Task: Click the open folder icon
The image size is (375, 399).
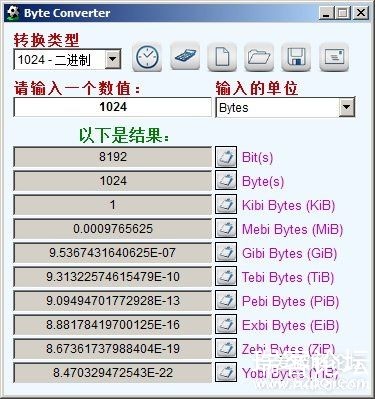Action: 259,57
